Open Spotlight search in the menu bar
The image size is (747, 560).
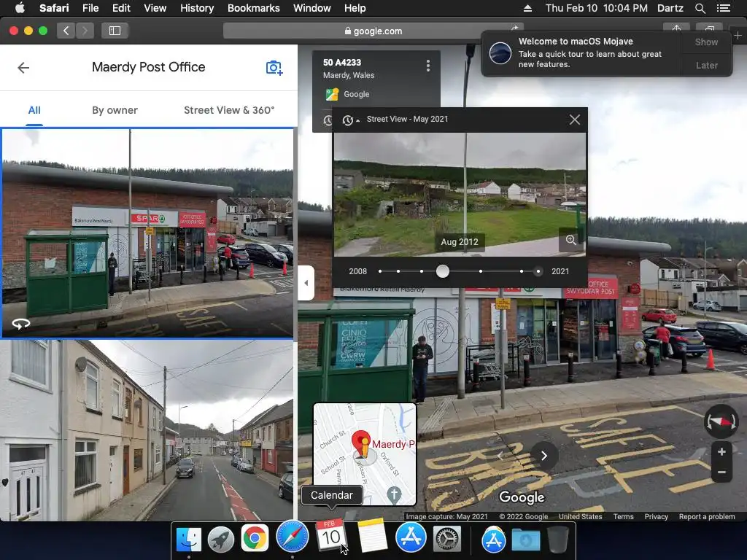tap(700, 8)
